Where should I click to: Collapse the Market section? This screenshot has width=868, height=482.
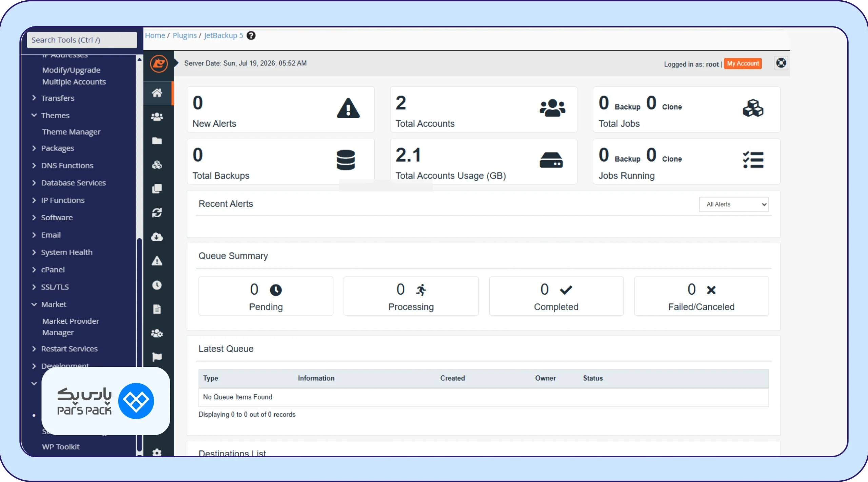tap(34, 304)
